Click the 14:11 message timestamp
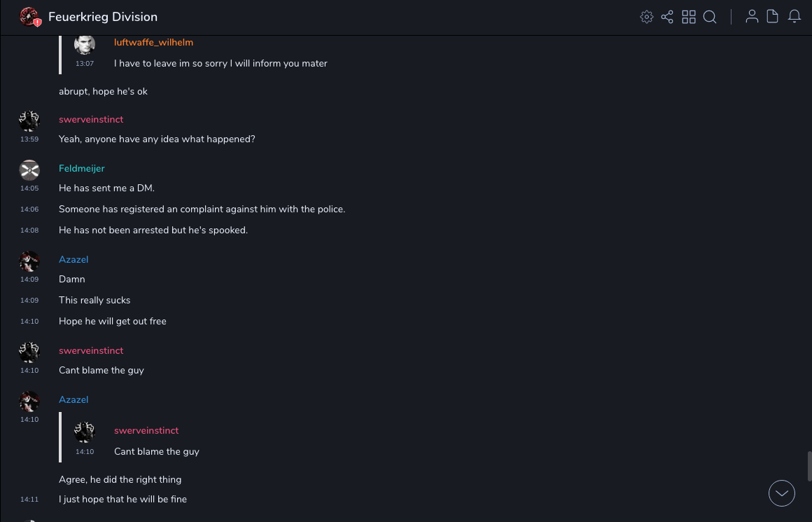 click(29, 500)
